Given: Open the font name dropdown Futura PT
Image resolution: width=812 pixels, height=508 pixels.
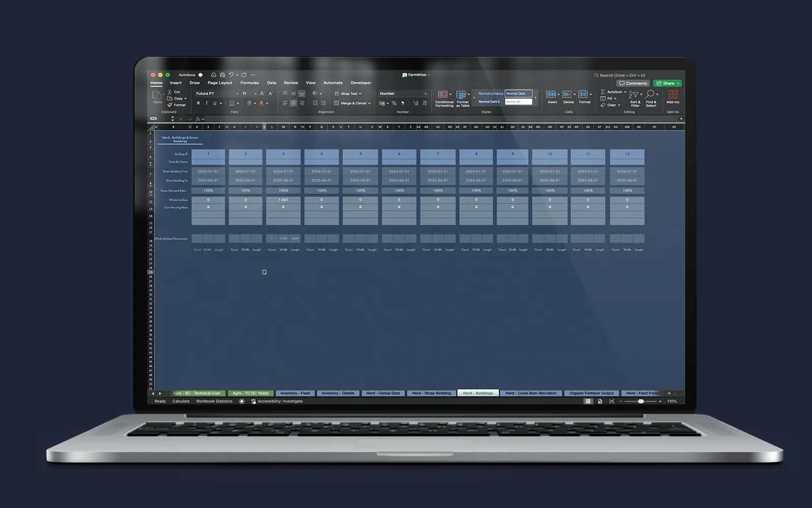Looking at the screenshot, I should point(237,93).
